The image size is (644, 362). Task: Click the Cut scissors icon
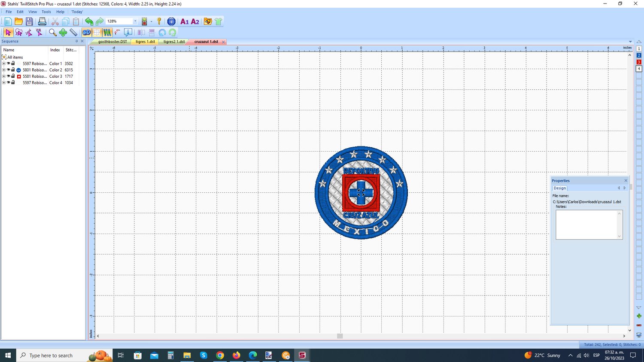[55, 21]
